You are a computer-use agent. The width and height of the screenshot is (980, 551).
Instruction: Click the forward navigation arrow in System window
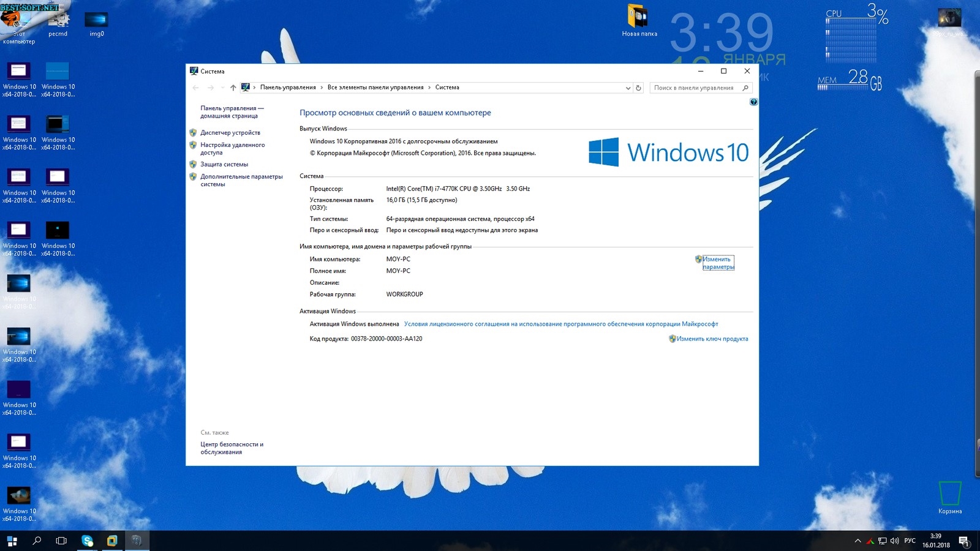click(x=211, y=88)
